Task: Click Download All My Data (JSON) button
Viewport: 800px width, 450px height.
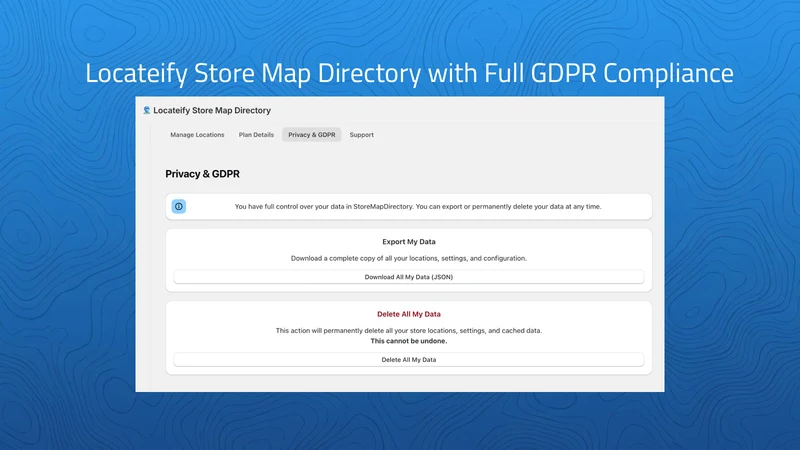Action: coord(409,277)
